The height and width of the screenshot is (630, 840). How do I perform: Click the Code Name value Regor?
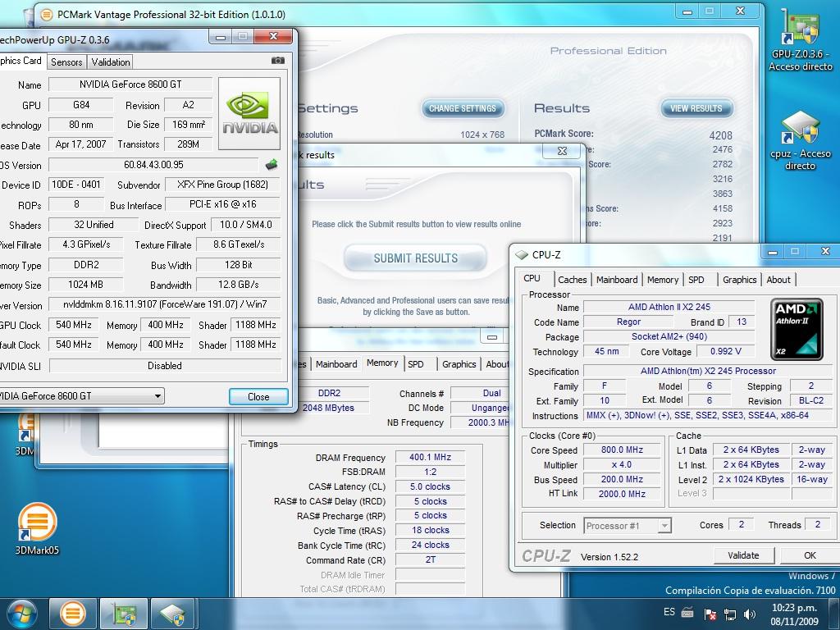[x=628, y=322]
